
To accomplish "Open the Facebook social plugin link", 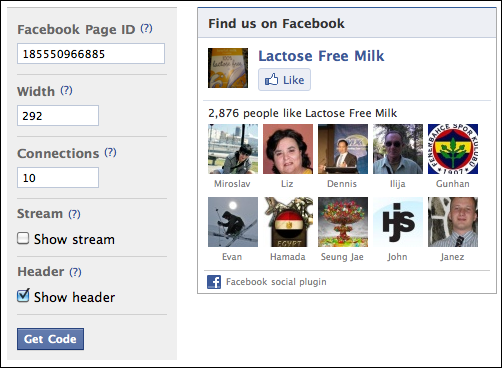I will [276, 282].
